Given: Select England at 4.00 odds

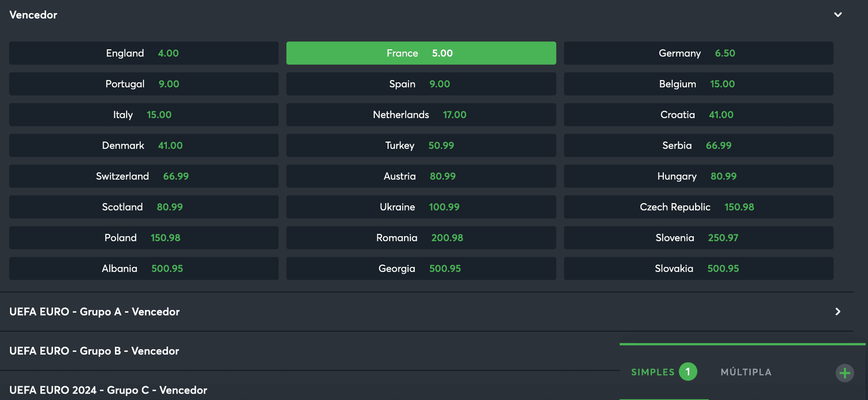Looking at the screenshot, I should (x=144, y=53).
